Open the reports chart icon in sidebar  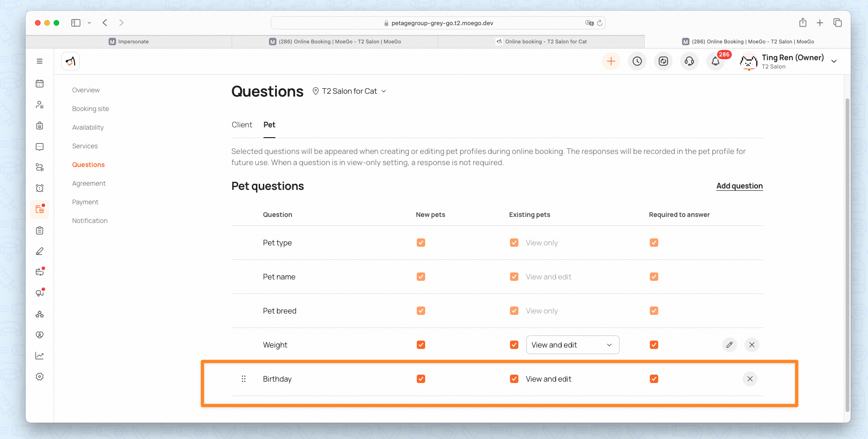coord(40,355)
